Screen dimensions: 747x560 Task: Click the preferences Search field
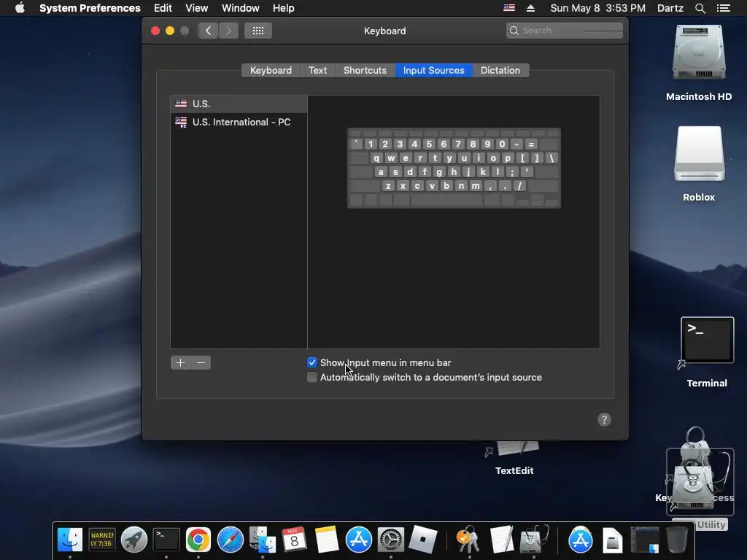point(565,31)
